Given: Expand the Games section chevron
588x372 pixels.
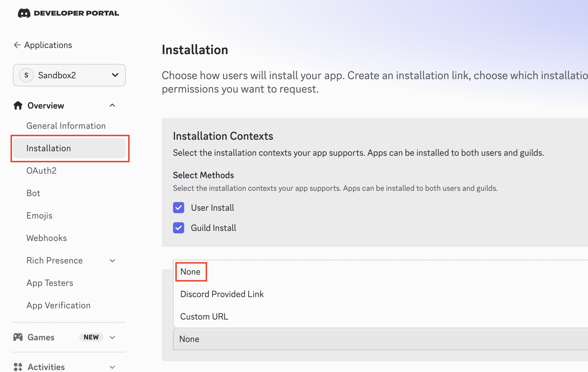Looking at the screenshot, I should (112, 337).
